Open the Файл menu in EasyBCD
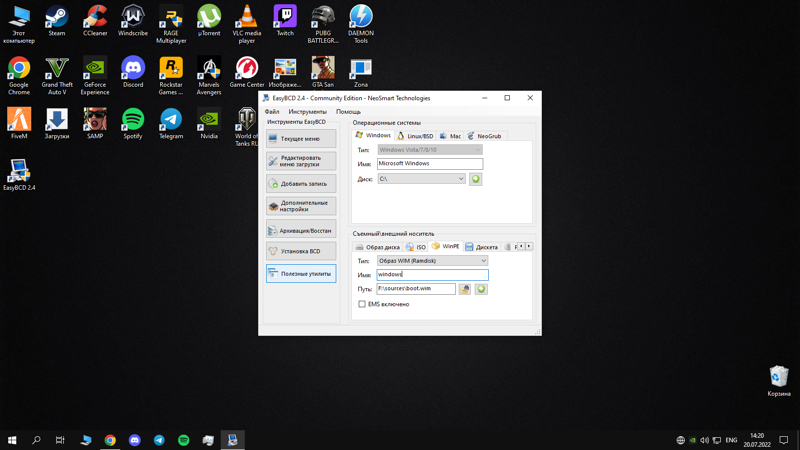Image resolution: width=800 pixels, height=450 pixels. 272,112
